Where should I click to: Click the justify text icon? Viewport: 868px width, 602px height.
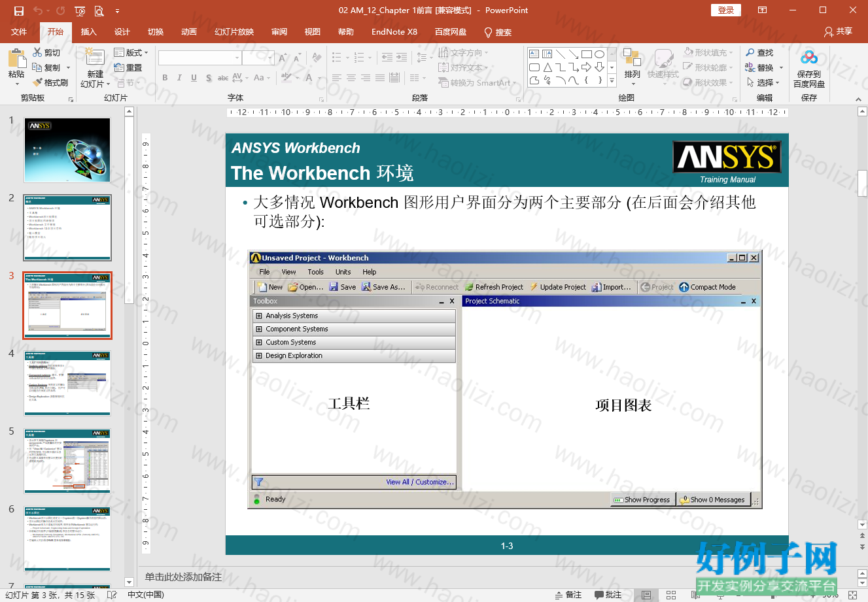[x=380, y=78]
